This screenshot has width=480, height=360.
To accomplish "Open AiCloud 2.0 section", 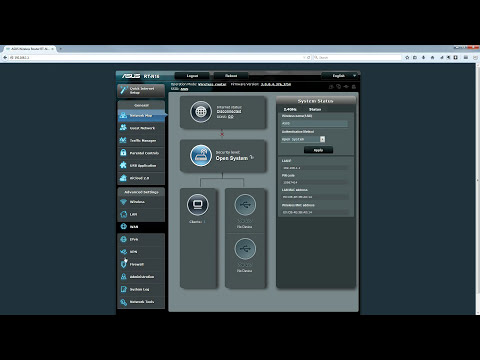I will pos(141,178).
